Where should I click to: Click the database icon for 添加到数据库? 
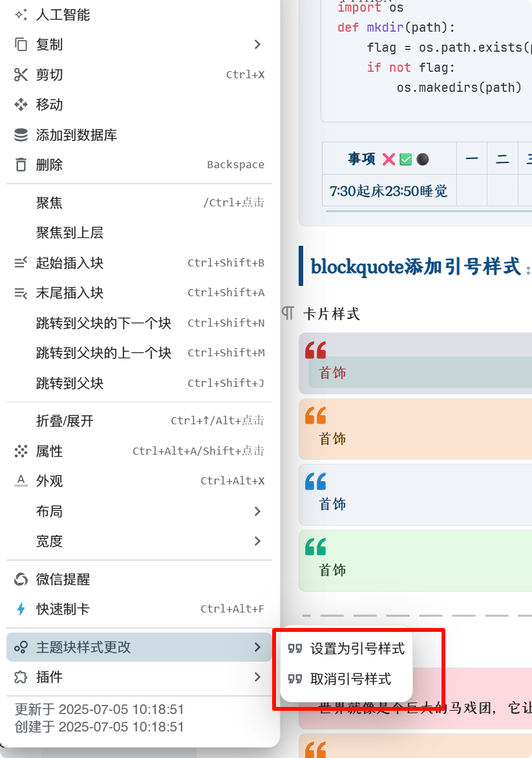click(21, 135)
